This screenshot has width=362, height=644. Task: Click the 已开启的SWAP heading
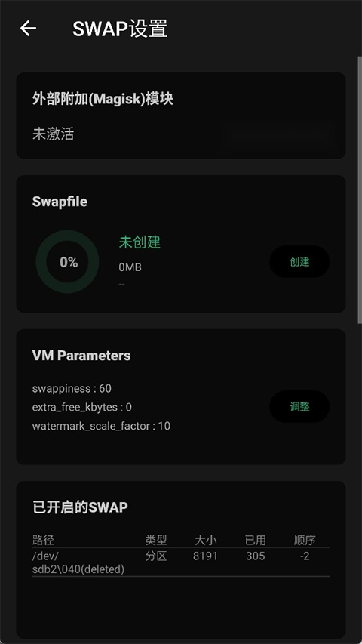(x=80, y=507)
